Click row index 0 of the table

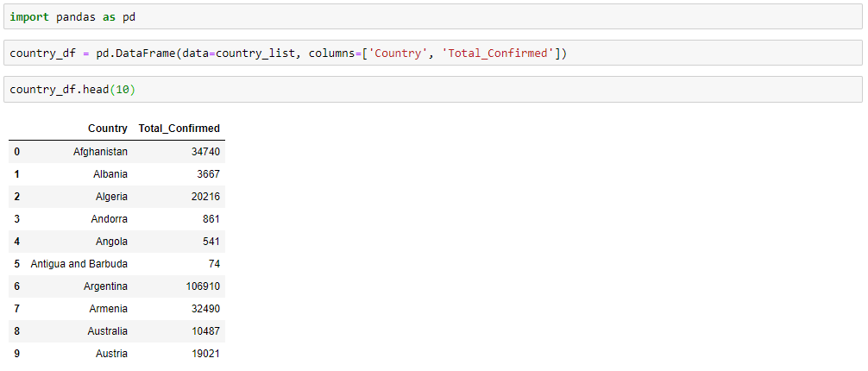[17, 151]
